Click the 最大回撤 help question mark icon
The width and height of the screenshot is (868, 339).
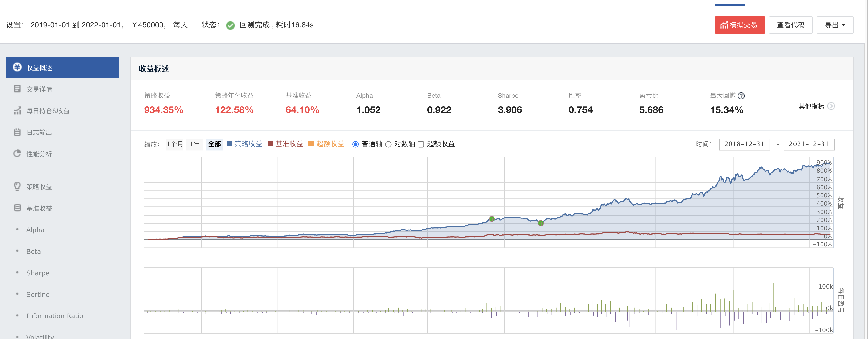point(741,96)
